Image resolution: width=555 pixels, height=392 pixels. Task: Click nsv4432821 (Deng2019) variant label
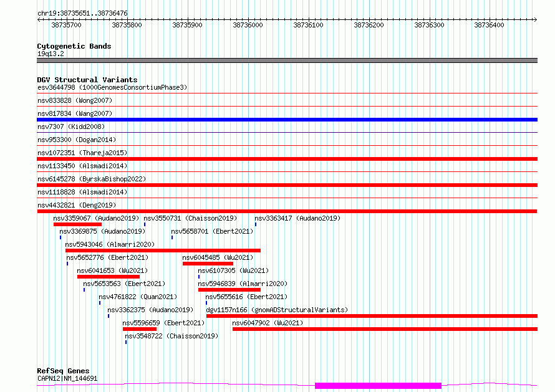(77, 205)
